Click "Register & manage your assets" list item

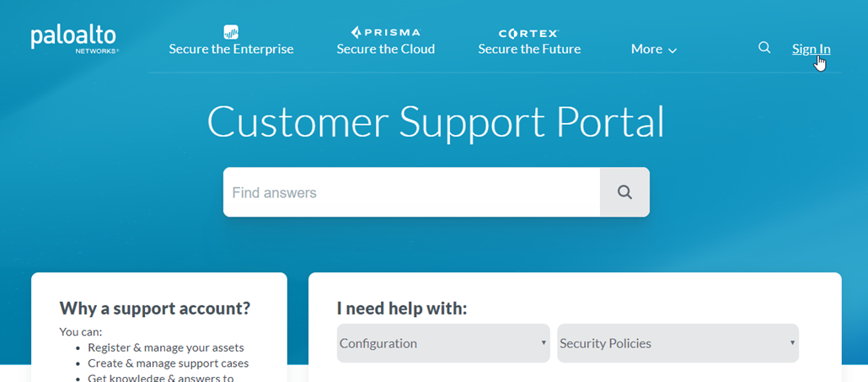(166, 347)
